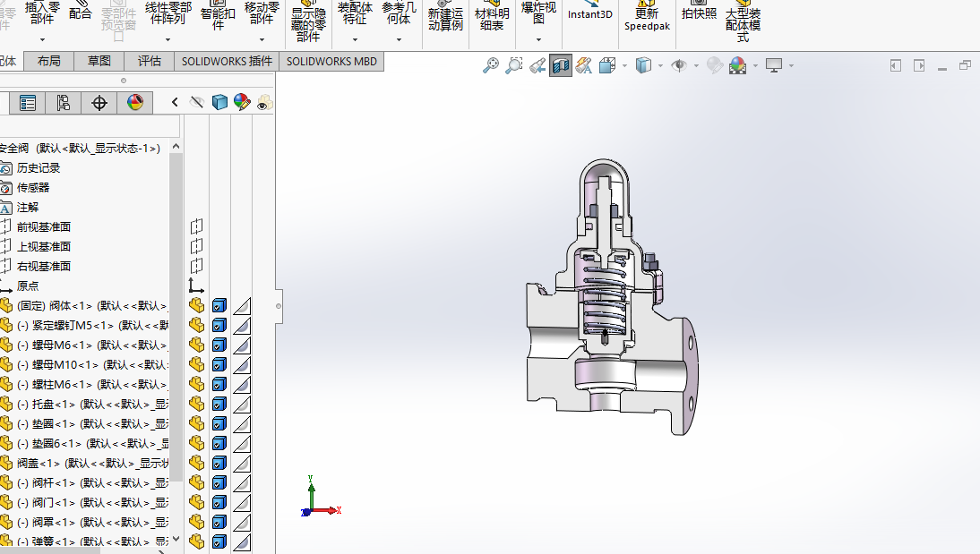This screenshot has width=980, height=554.
Task: Toggle the Instant3D button
Action: click(x=590, y=14)
